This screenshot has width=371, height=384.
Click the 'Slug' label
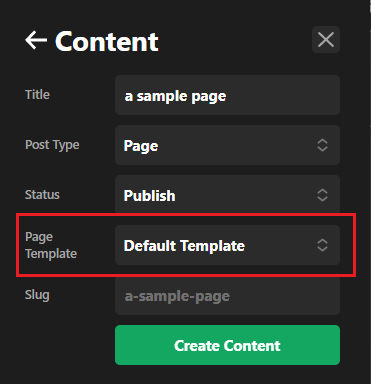coord(37,295)
